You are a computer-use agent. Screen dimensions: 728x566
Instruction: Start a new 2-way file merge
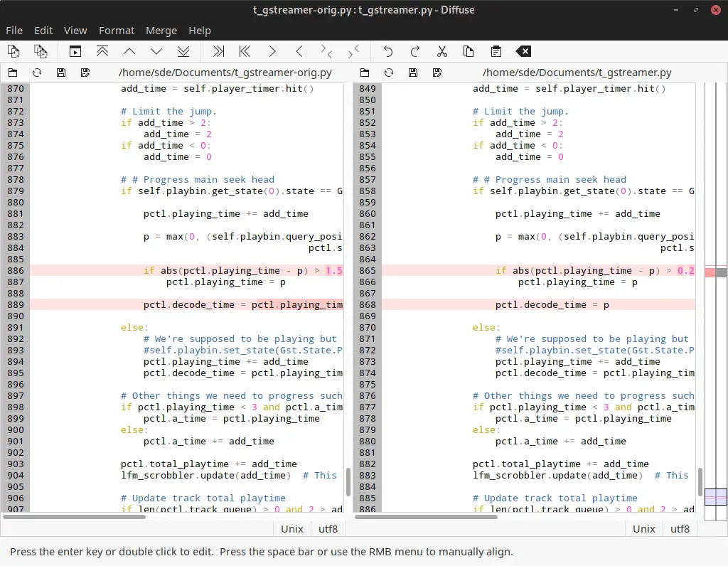tap(14, 51)
